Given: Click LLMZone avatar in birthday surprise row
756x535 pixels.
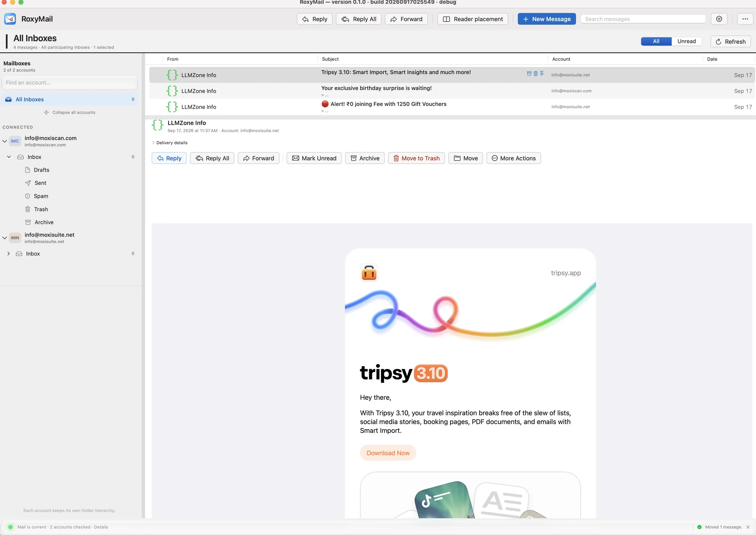Looking at the screenshot, I should pos(172,91).
